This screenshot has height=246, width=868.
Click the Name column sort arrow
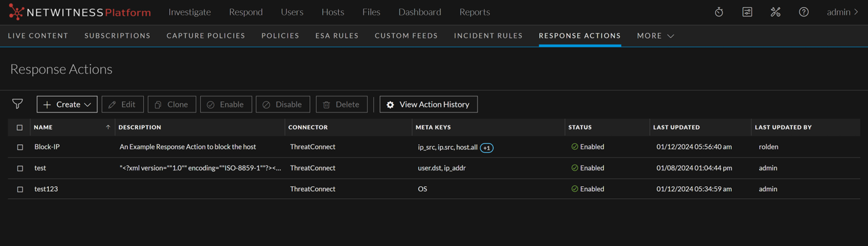coord(108,127)
